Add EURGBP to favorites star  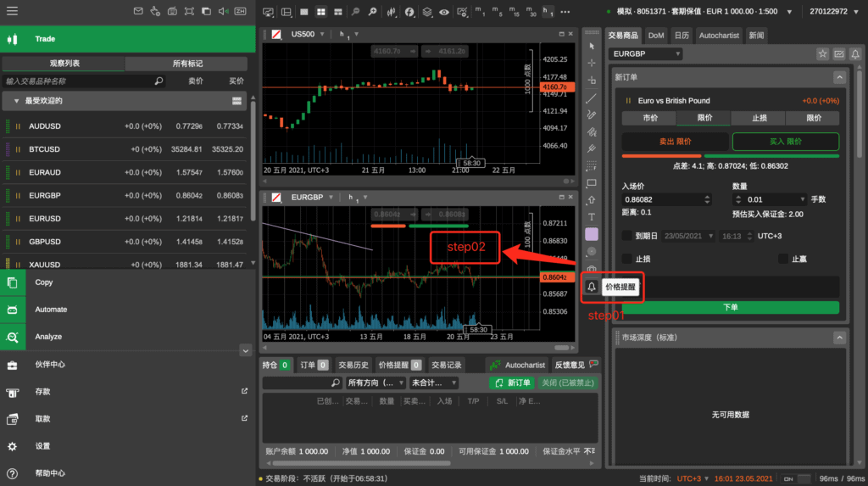(x=822, y=53)
